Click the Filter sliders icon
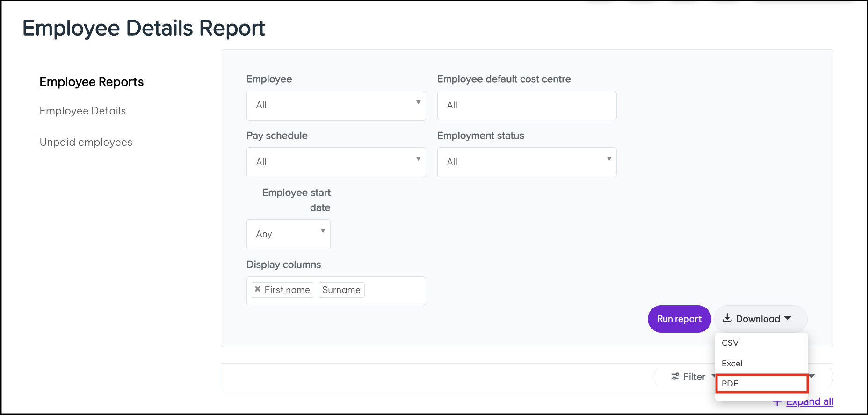Image resolution: width=868 pixels, height=415 pixels. coord(675,376)
